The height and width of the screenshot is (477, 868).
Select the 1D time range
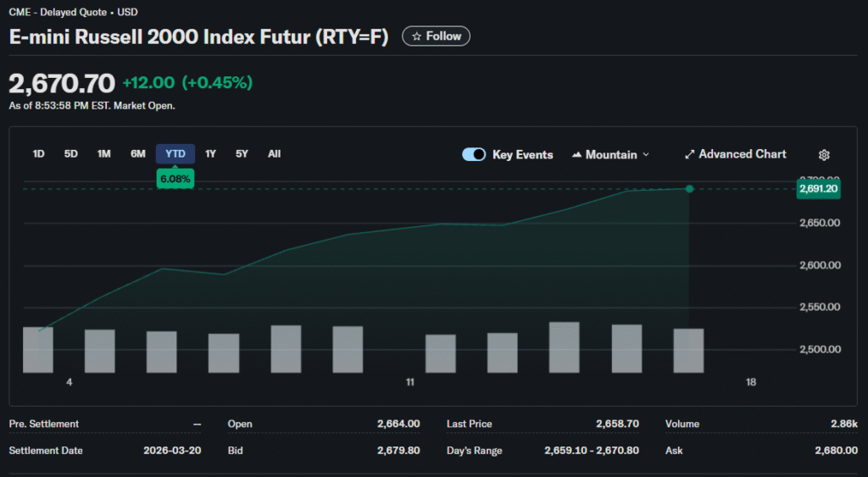[38, 154]
